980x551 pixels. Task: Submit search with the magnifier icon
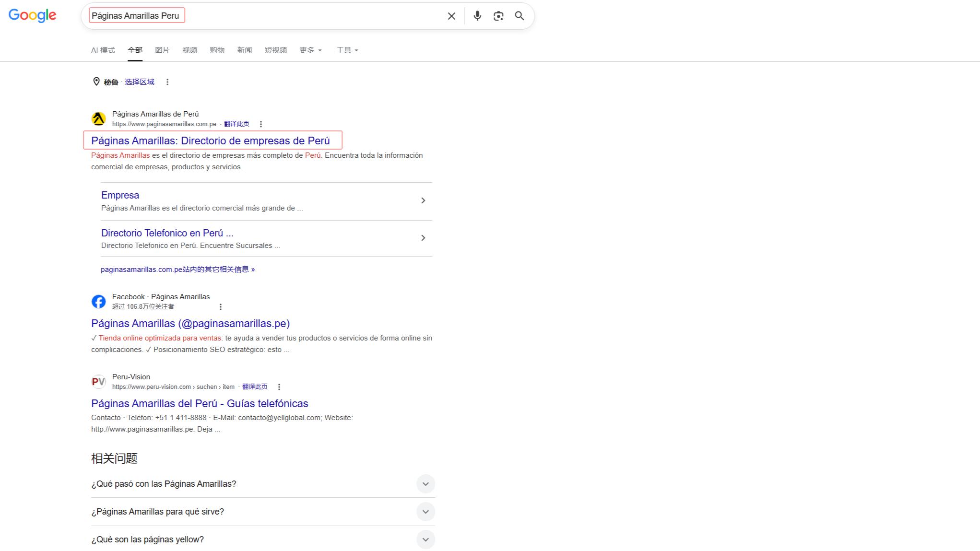click(520, 16)
